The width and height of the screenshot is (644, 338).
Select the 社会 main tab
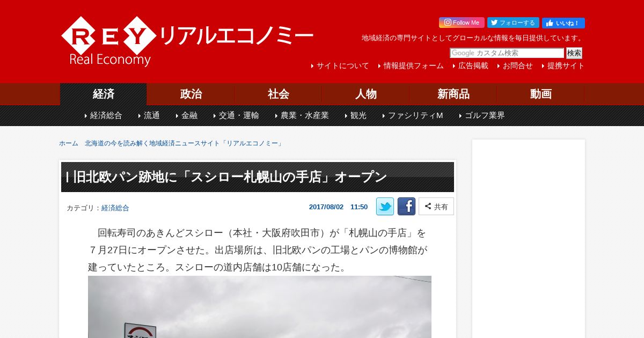coord(279,94)
